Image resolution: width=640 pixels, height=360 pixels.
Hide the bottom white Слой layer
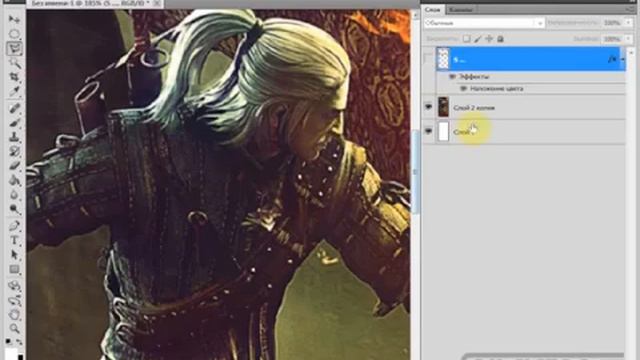pyautogui.click(x=428, y=131)
